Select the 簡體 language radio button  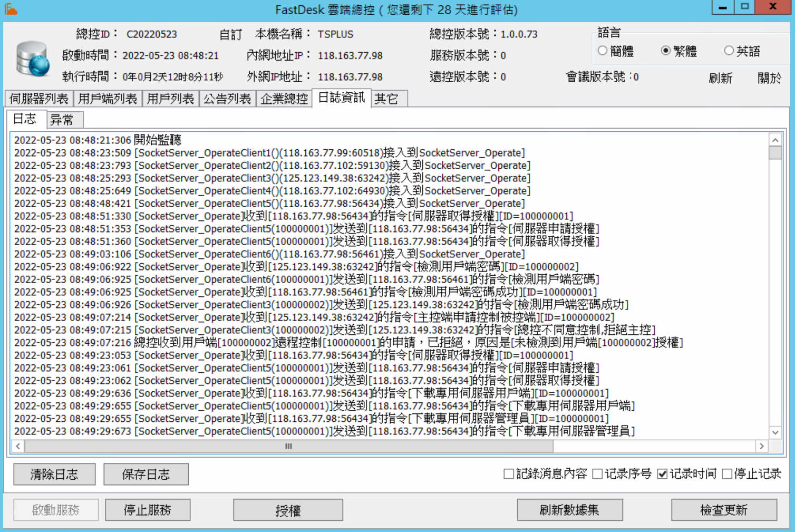coord(603,51)
